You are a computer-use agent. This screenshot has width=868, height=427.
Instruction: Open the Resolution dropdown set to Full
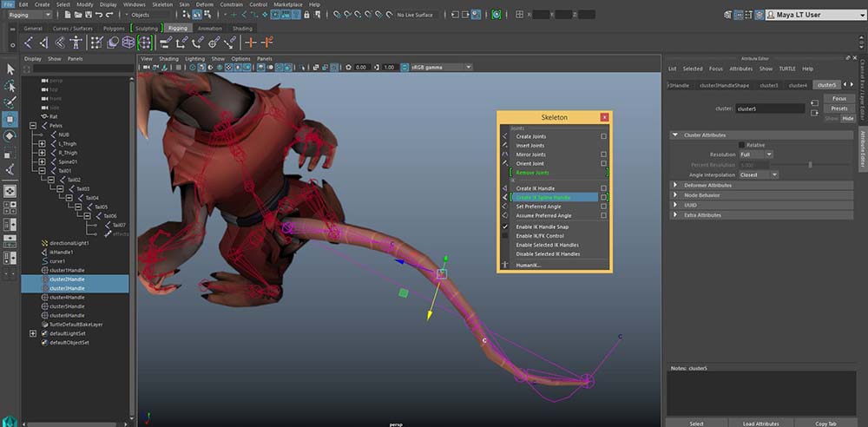[757, 154]
